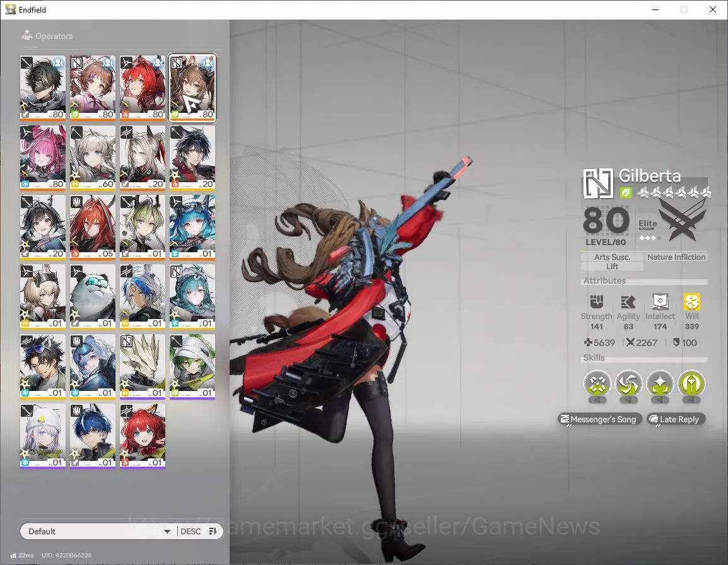The image size is (728, 565).
Task: Select the long white-haired level 20 operator
Action: coord(142,158)
